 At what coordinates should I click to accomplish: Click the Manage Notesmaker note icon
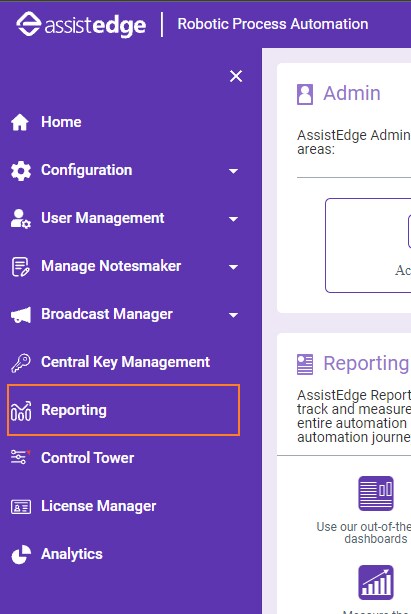[x=20, y=267]
